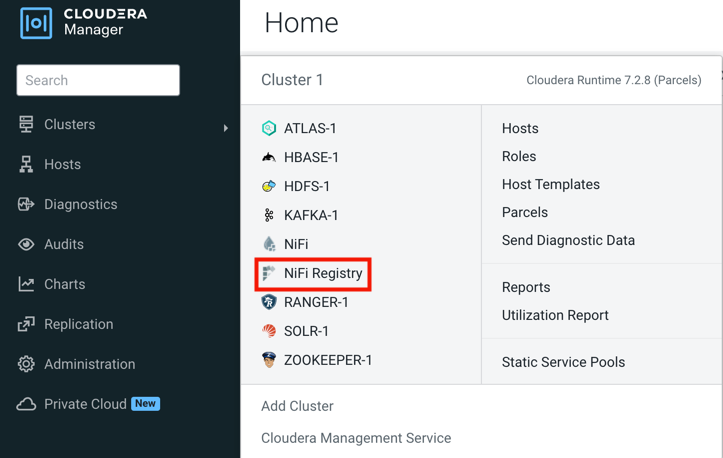
Task: Click the HBASE-1 orca icon
Action: pyautogui.click(x=269, y=157)
